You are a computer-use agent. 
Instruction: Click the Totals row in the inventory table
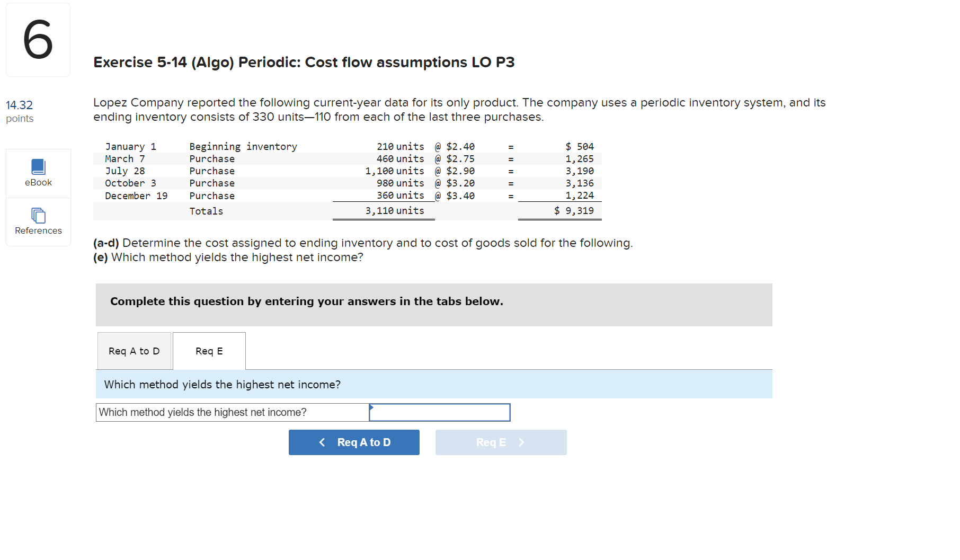click(206, 210)
